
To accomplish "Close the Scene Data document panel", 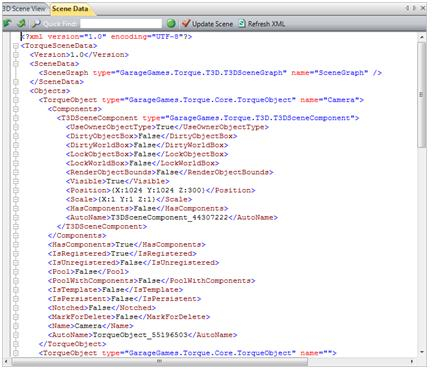I will click(422, 8).
